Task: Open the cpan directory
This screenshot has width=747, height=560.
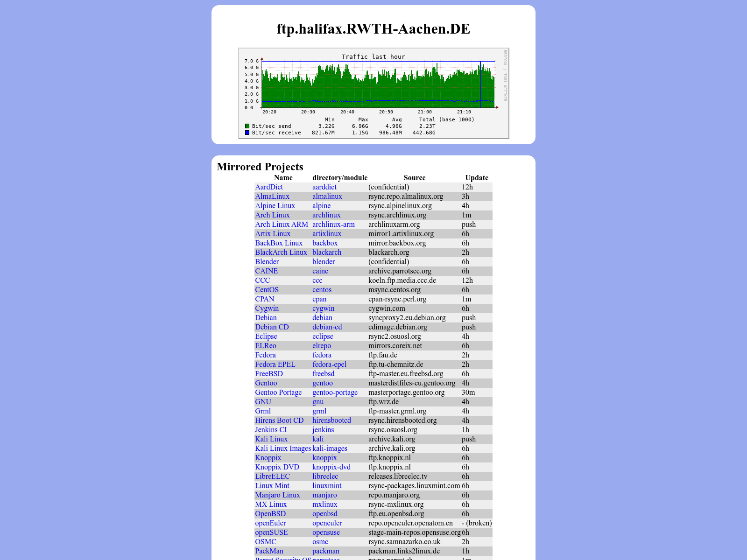Action: coord(319,299)
